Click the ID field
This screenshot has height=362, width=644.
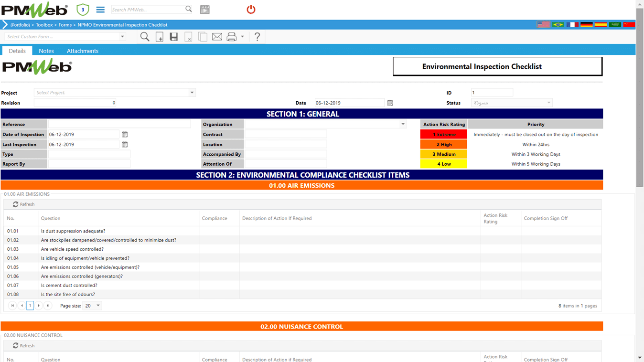(x=492, y=93)
